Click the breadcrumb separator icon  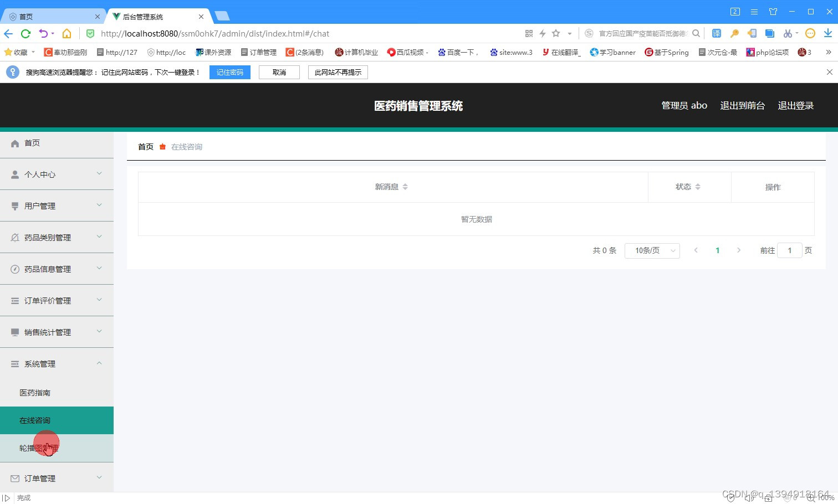[162, 147]
